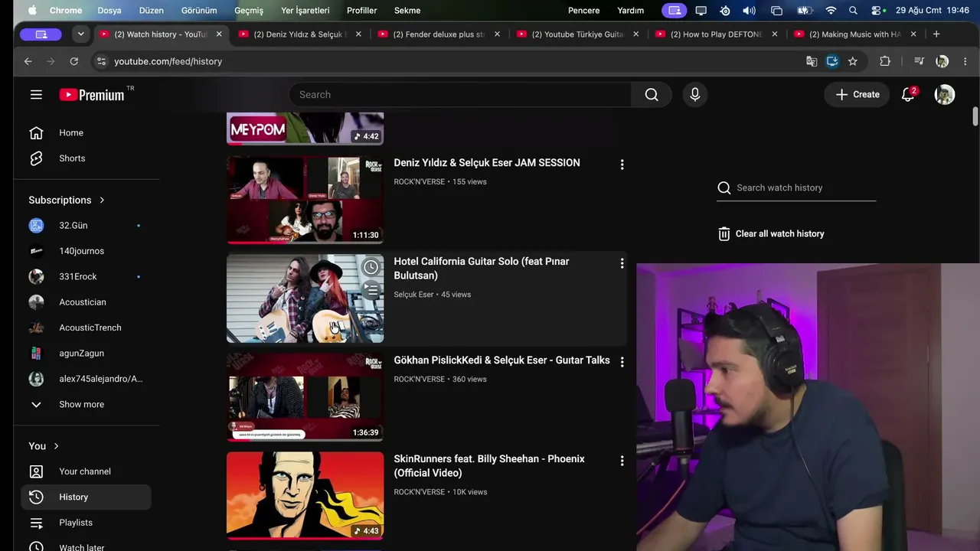The image size is (980, 551).
Task: Bookmark this page with star icon
Action: point(853,61)
